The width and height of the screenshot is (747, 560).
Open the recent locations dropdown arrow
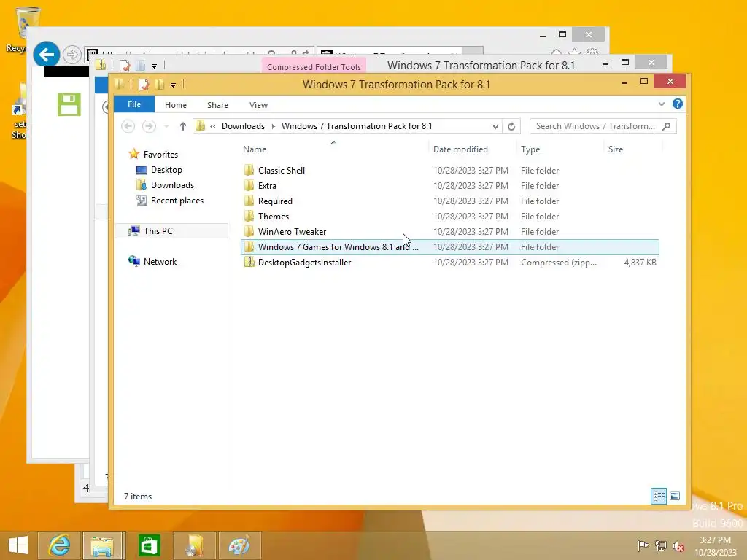[x=166, y=126]
